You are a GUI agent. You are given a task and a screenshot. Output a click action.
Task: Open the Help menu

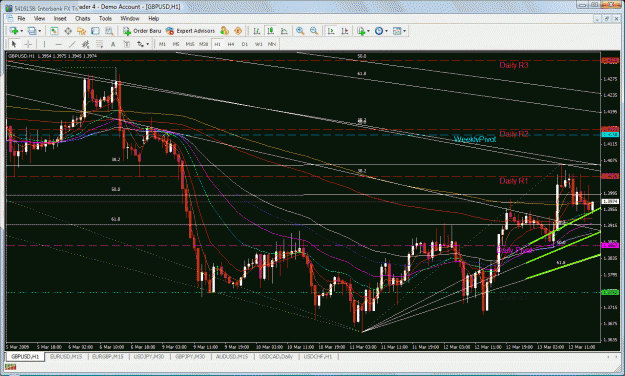click(153, 18)
